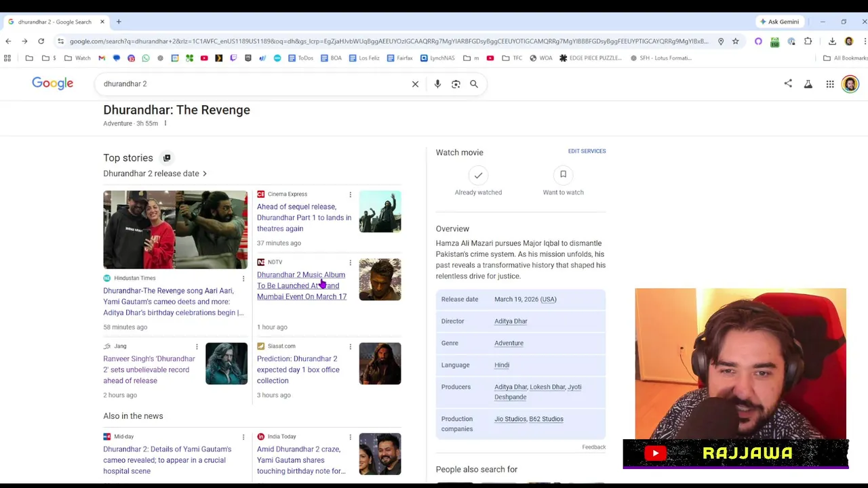Open the Chrome apps grid shortcut
868x488 pixels.
coord(7,58)
